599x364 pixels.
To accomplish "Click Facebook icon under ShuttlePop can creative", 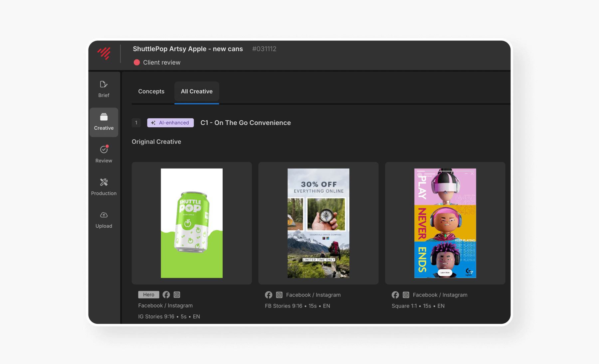I will [166, 295].
